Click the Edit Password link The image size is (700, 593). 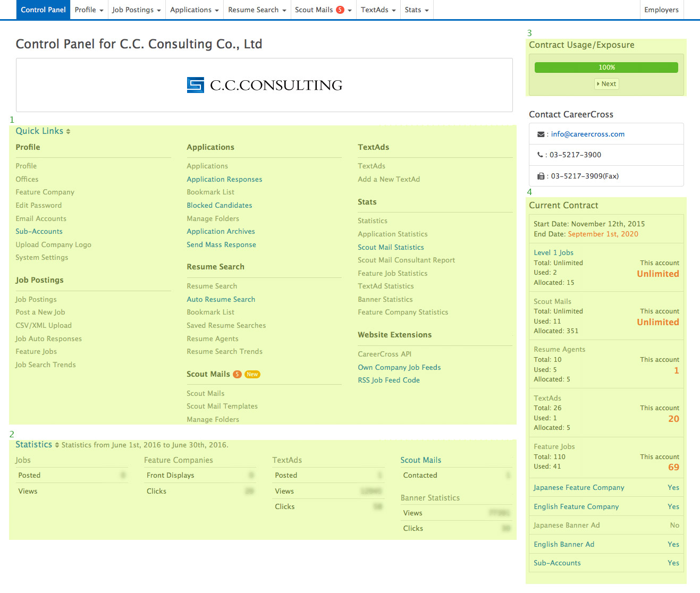coord(38,206)
